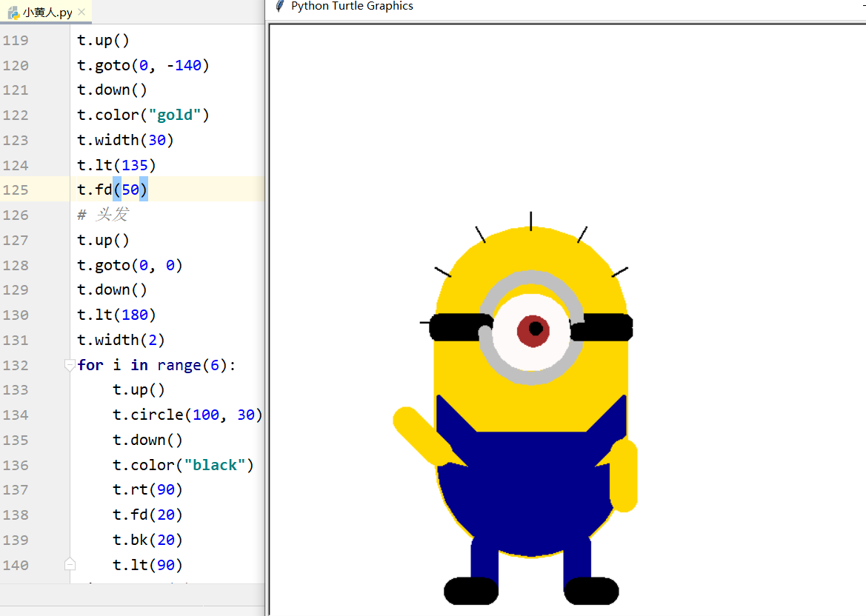Click the # 头发 comment line
Screen dimensions: 866x616
click(104, 215)
